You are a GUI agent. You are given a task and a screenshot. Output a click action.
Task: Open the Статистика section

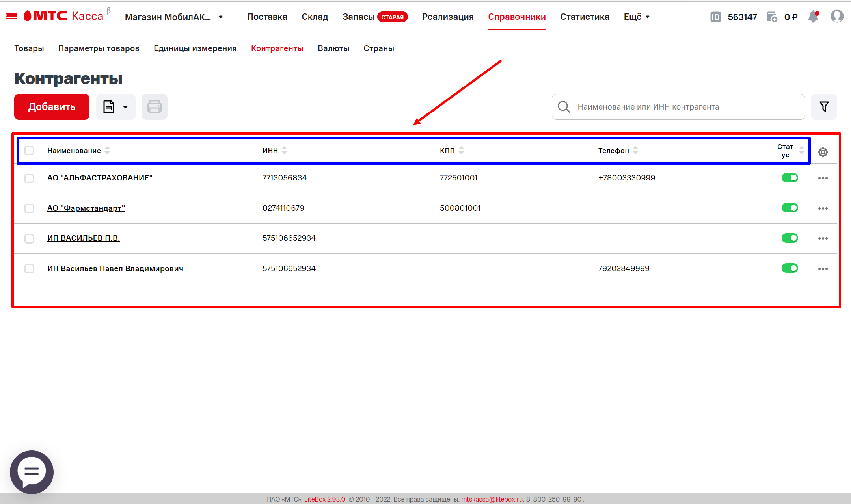click(x=585, y=17)
